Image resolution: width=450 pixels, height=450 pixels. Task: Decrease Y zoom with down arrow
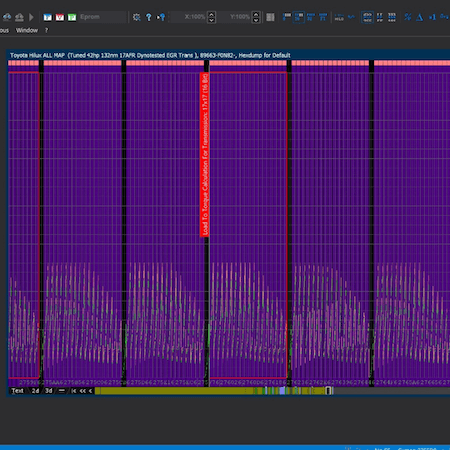(256, 20)
